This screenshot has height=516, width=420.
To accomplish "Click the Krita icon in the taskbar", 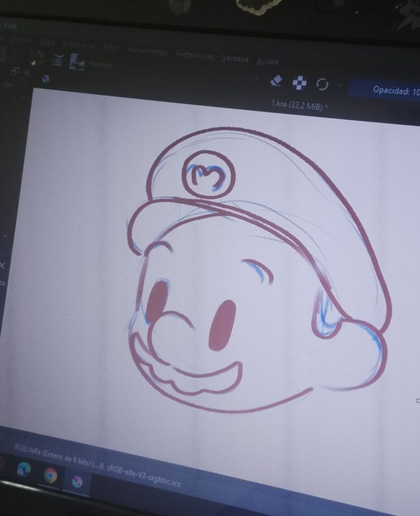I will click(77, 482).
